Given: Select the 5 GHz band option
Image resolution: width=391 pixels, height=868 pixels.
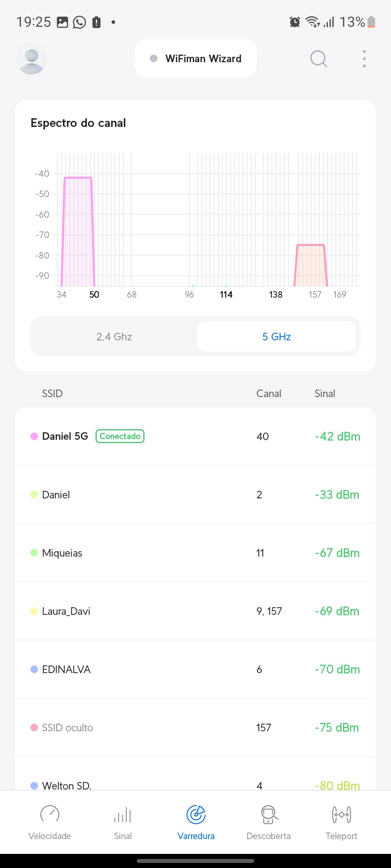Looking at the screenshot, I should tap(277, 337).
